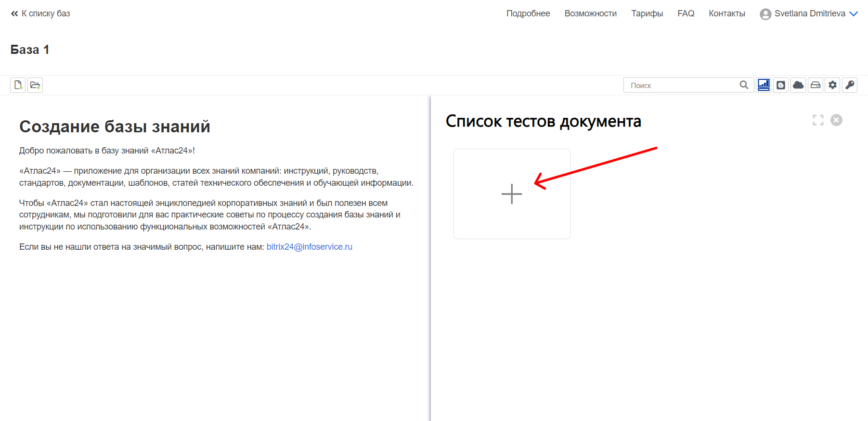Viewport: 868px width, 421px height.
Task: Close the document tests list panel
Action: [x=837, y=120]
